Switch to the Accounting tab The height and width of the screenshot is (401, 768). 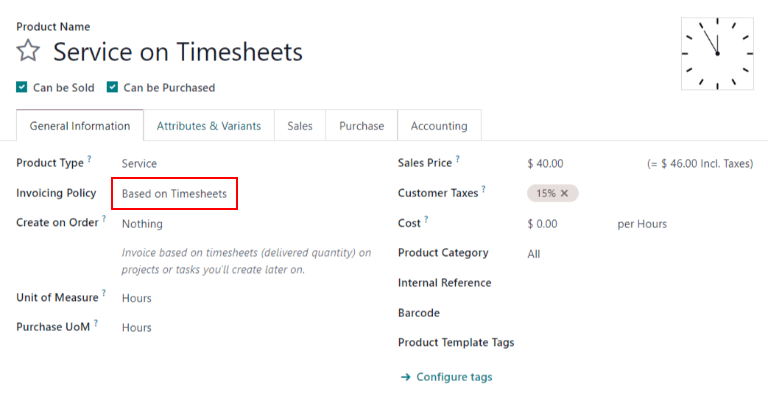[439, 126]
